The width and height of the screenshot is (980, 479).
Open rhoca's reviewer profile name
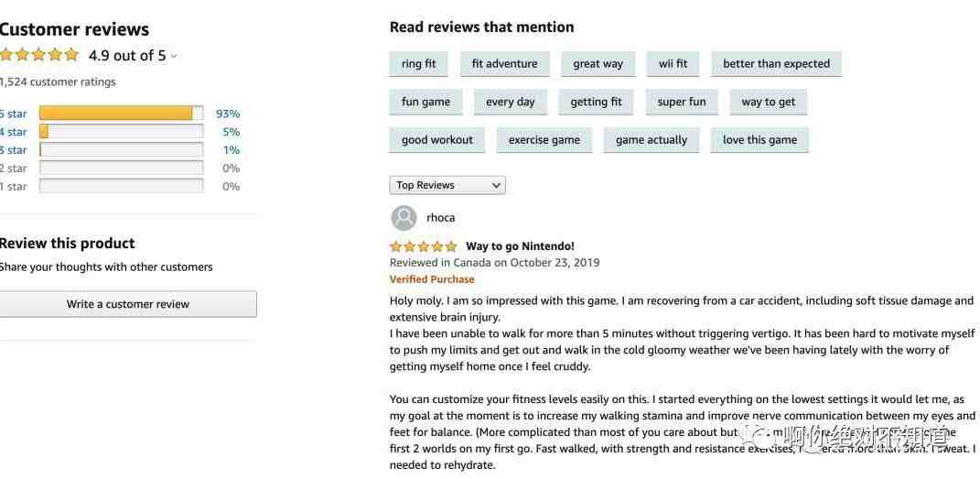coord(440,218)
